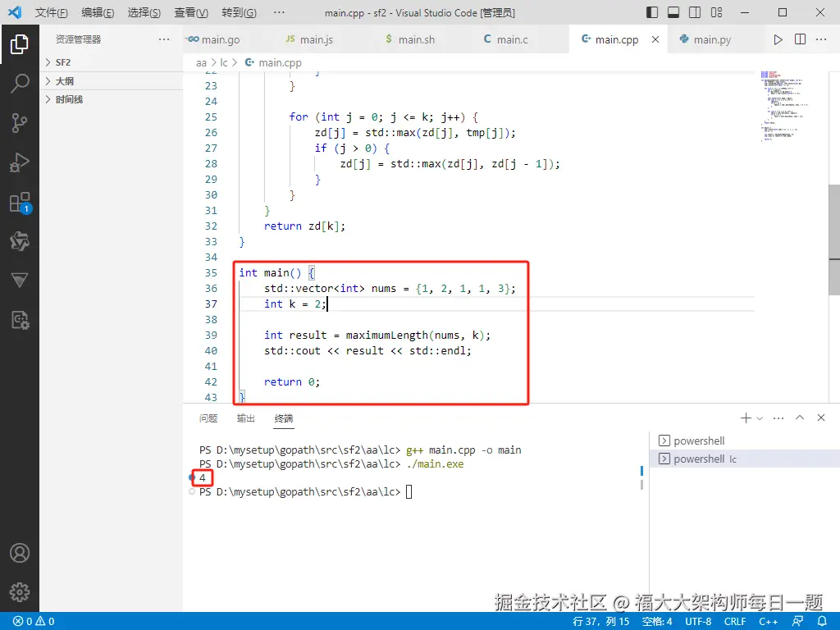The height and width of the screenshot is (630, 840).
Task: Expand the SF2 folder section
Action: (111, 62)
